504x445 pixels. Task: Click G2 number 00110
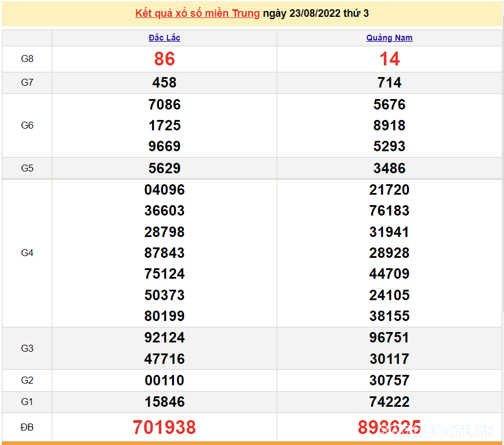pyautogui.click(x=164, y=381)
